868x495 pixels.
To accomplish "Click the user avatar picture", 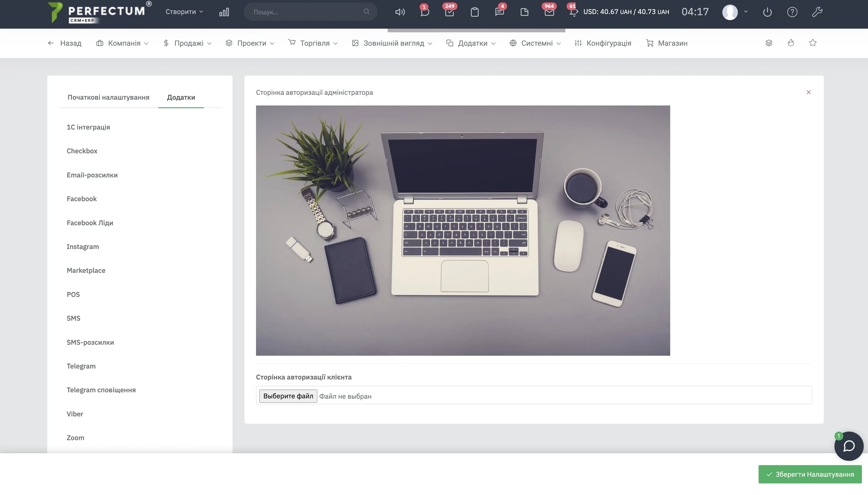I will pyautogui.click(x=730, y=12).
